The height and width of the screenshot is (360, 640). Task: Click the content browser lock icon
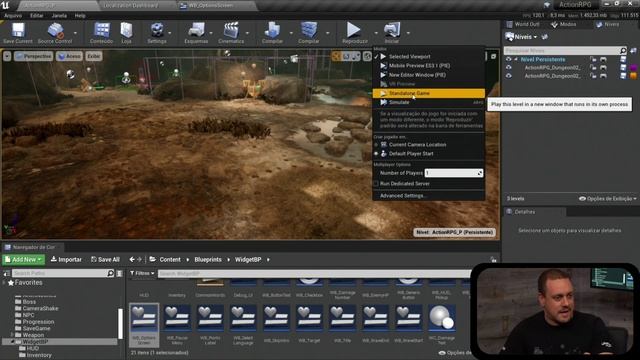click(x=493, y=259)
